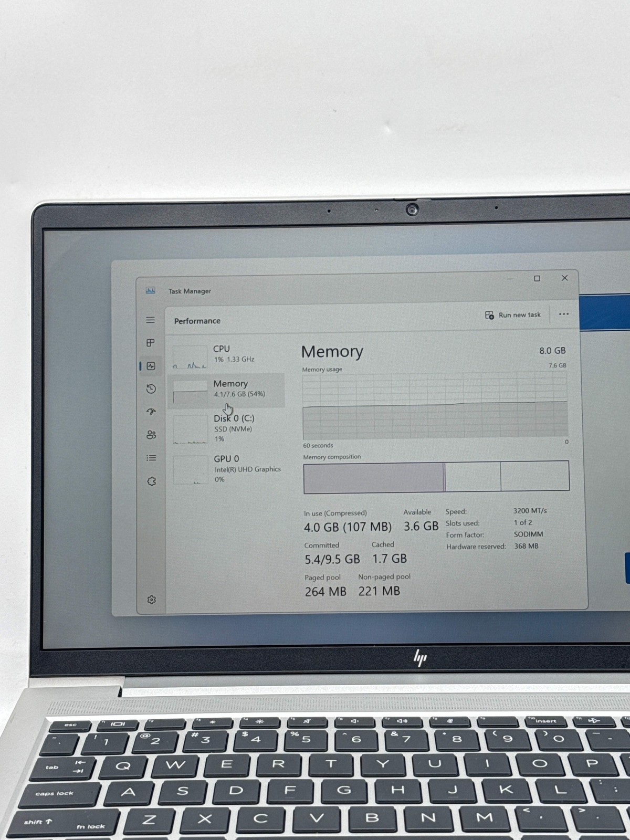Click the Available value 3.6 GB
The height and width of the screenshot is (840, 630).
421,526
